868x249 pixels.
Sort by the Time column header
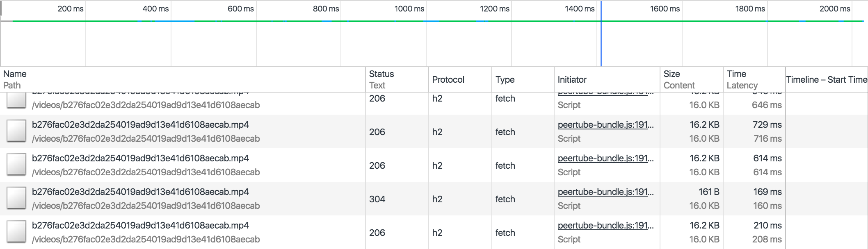pyautogui.click(x=736, y=74)
